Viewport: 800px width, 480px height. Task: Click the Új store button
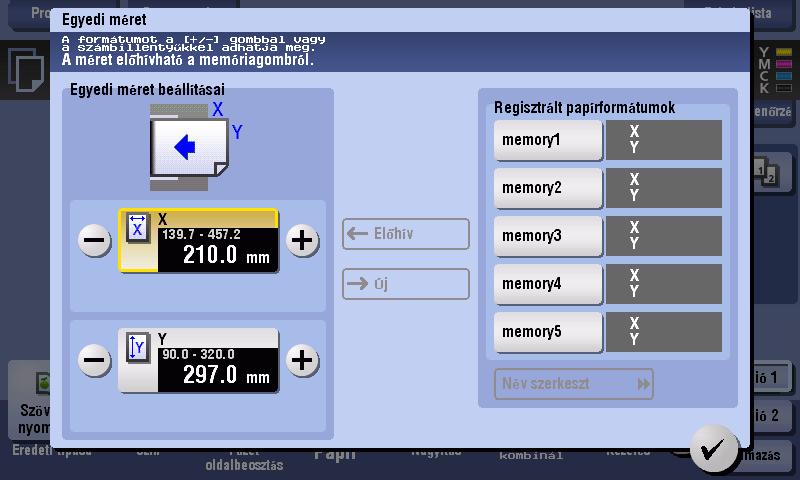(x=406, y=284)
